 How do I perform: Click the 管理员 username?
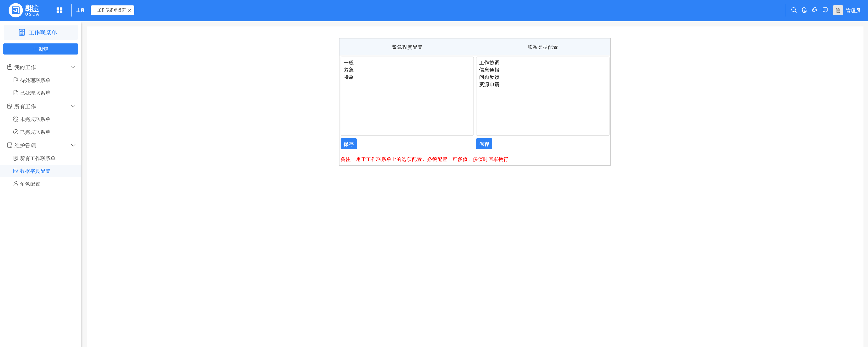coord(853,10)
